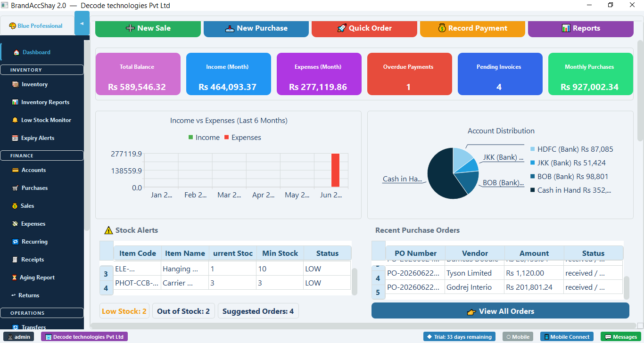Click the chart icon on Reports button

click(566, 28)
